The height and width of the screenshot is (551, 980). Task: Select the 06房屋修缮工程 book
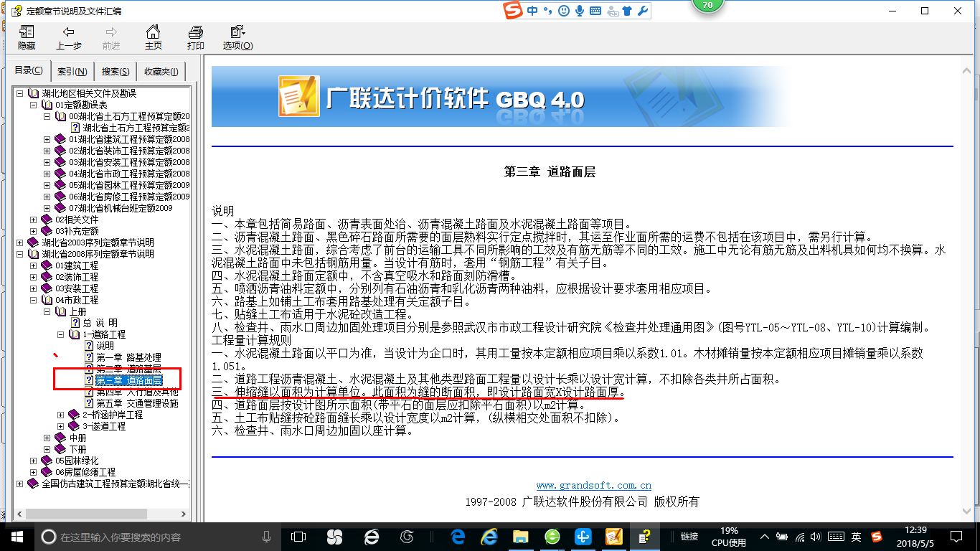pos(85,472)
